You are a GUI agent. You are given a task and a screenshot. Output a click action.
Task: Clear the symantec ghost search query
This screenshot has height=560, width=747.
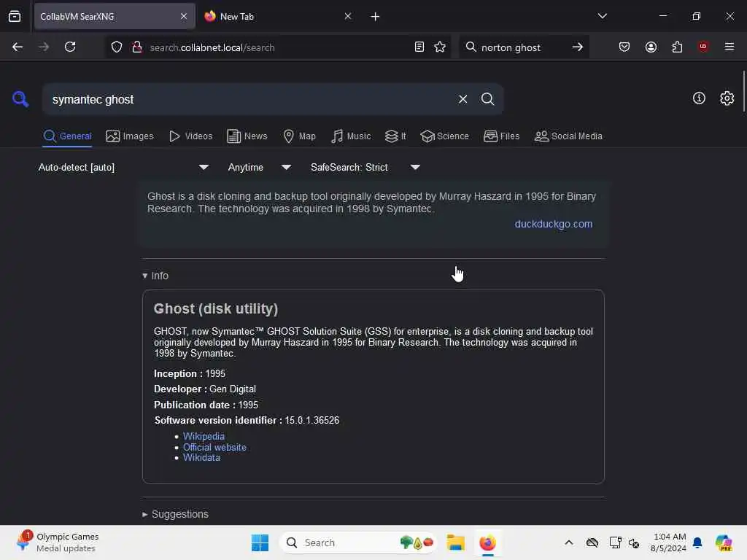(x=462, y=99)
